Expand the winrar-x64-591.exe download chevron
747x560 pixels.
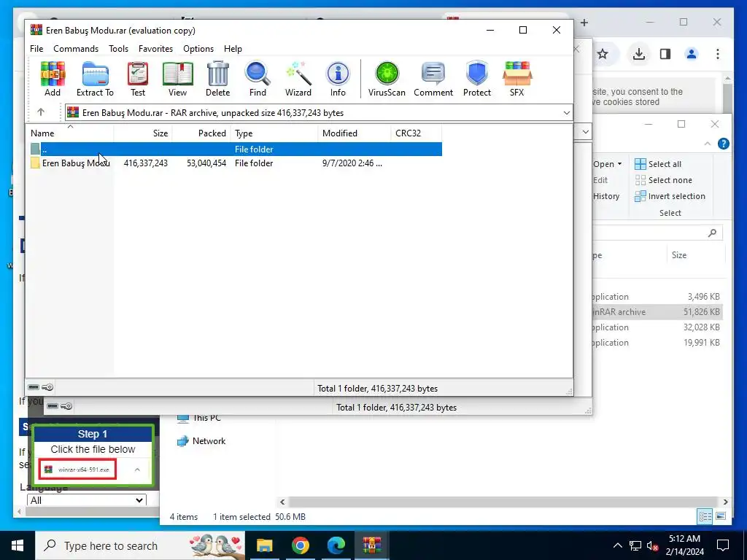coord(137,470)
